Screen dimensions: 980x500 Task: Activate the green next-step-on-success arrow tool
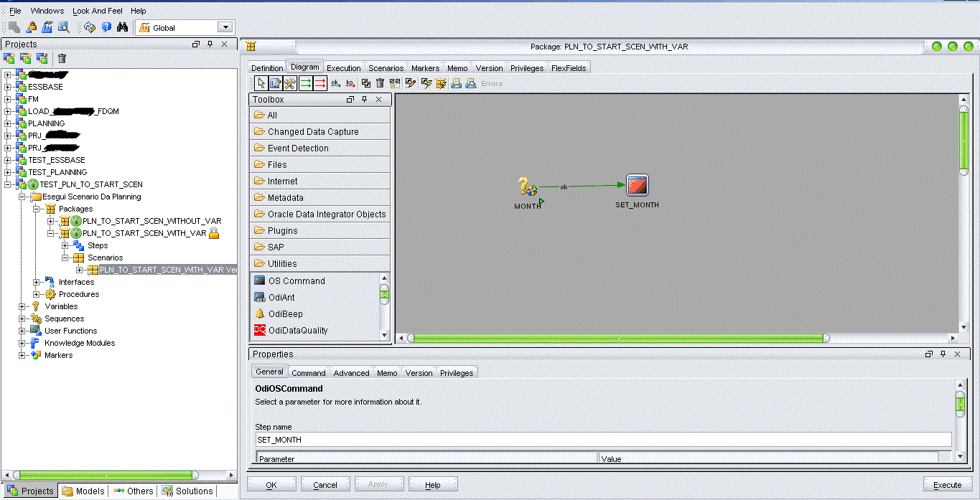click(x=305, y=82)
